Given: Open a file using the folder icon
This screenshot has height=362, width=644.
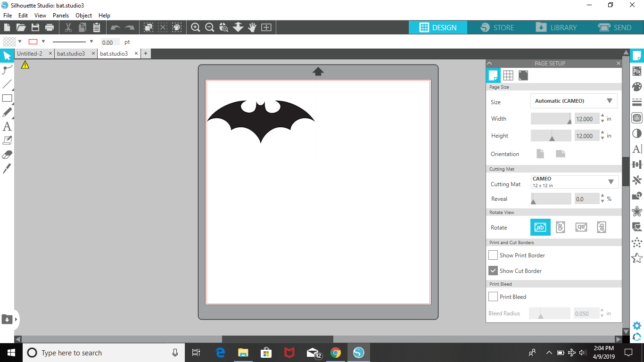Looking at the screenshot, I should [21, 27].
